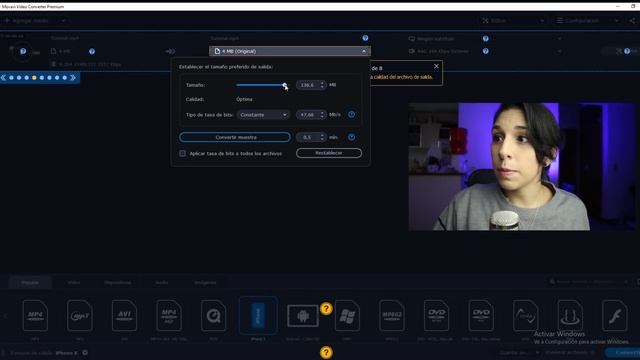Open the 'Guardar en' destination dropdown

tap(519, 353)
